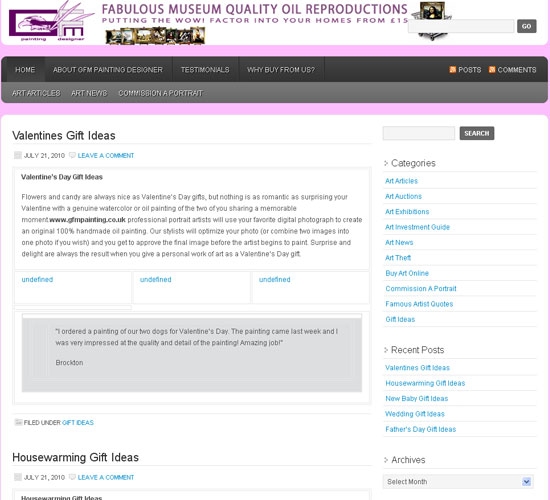The image size is (550, 500).
Task: Click the arrow beside Categories heading
Action: click(x=386, y=163)
